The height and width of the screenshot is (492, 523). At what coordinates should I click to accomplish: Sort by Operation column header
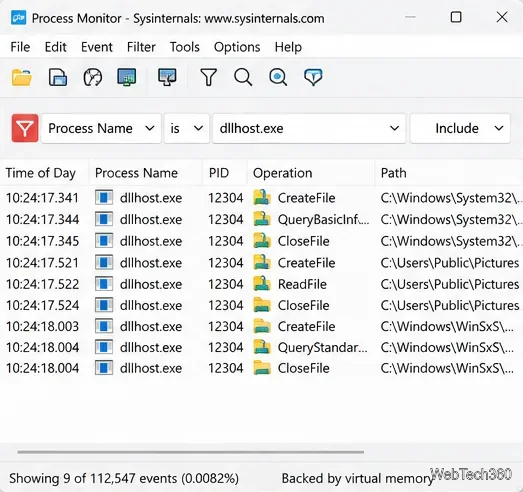pyautogui.click(x=311, y=173)
